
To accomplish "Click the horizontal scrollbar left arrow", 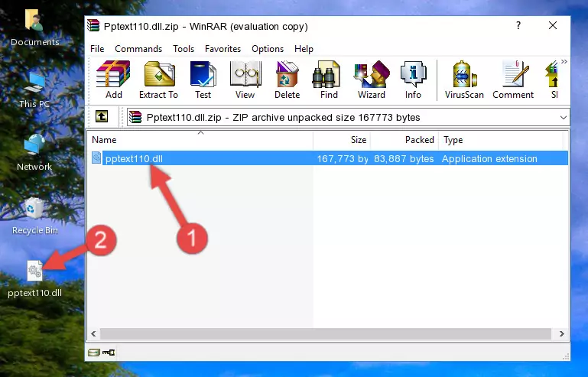I will (x=93, y=334).
